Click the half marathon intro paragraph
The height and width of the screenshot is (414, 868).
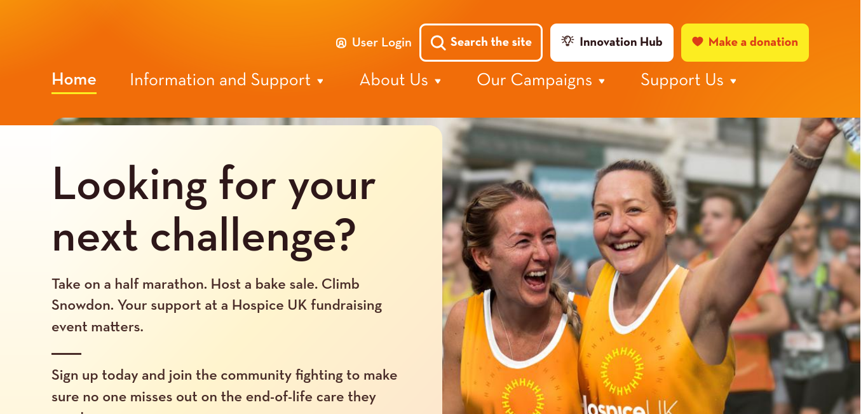217,305
